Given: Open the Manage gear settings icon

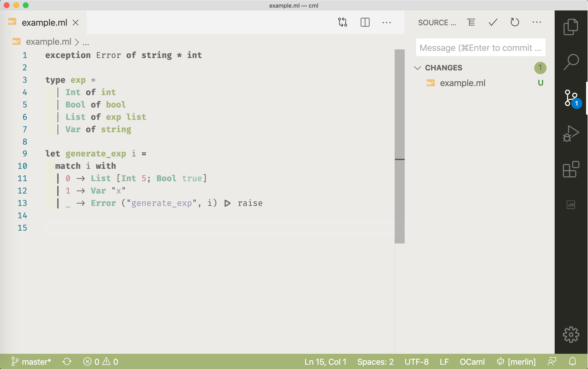Looking at the screenshot, I should (571, 335).
